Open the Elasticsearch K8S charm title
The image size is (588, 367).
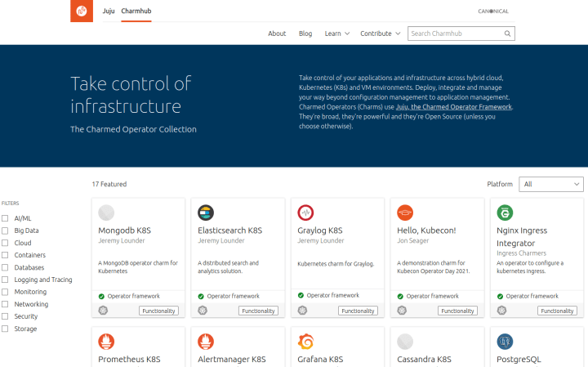229,230
